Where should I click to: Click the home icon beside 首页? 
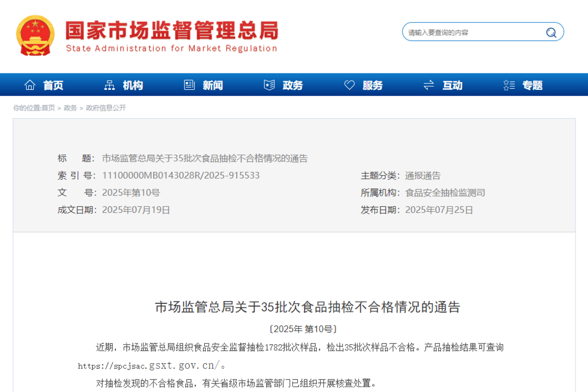30,85
